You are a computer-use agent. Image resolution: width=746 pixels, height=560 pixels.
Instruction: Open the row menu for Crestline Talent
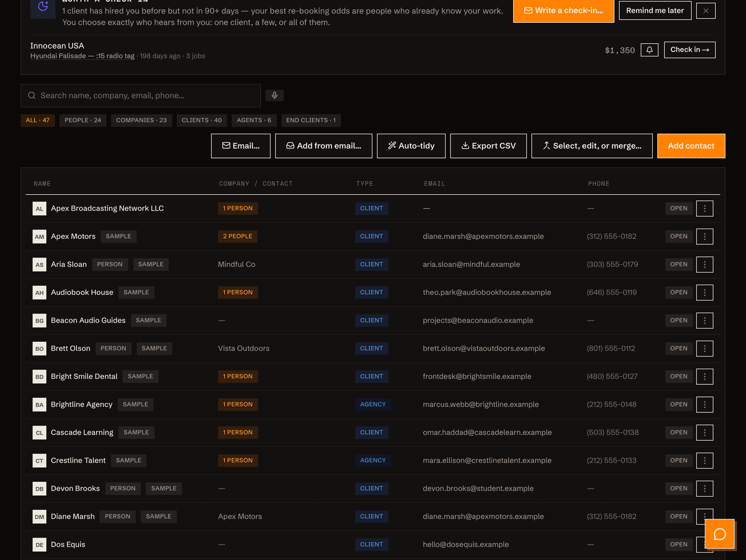tap(705, 460)
